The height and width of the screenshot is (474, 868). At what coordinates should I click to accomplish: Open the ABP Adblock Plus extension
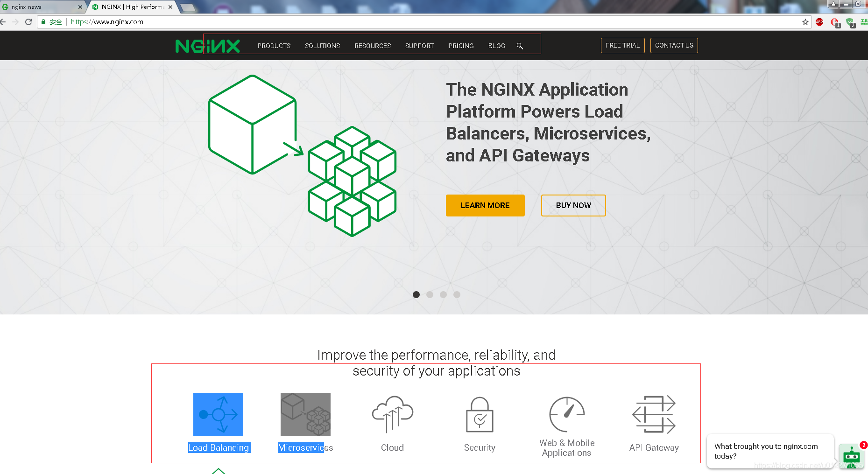tap(819, 22)
